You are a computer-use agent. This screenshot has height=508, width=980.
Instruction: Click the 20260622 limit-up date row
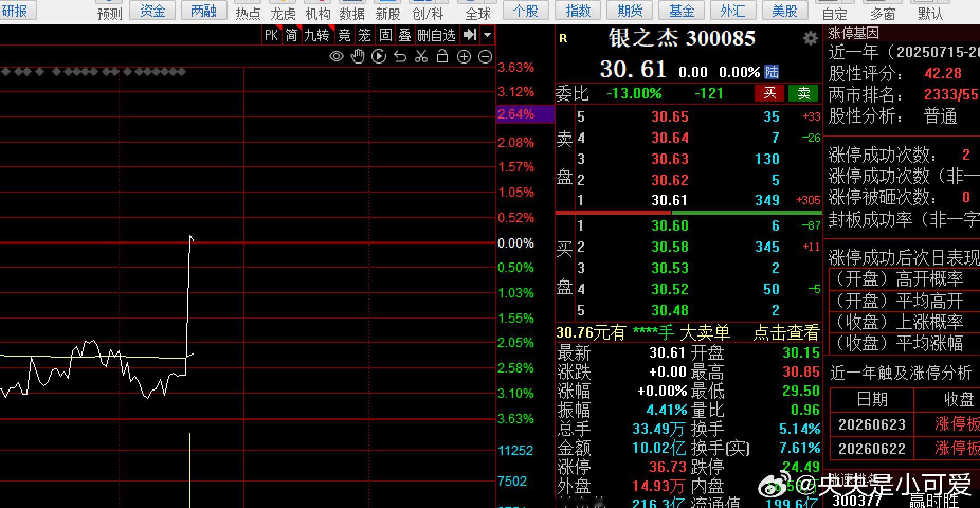coord(905,448)
